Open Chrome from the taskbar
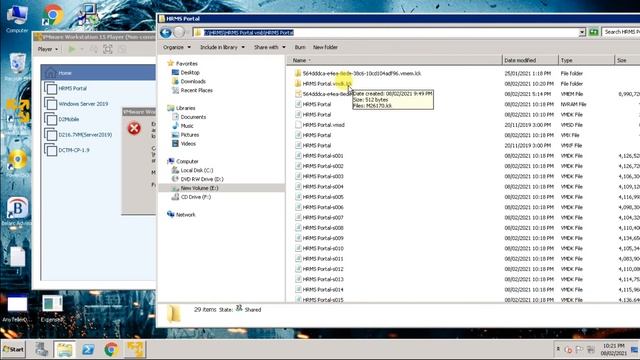The image size is (640, 360). point(111,349)
